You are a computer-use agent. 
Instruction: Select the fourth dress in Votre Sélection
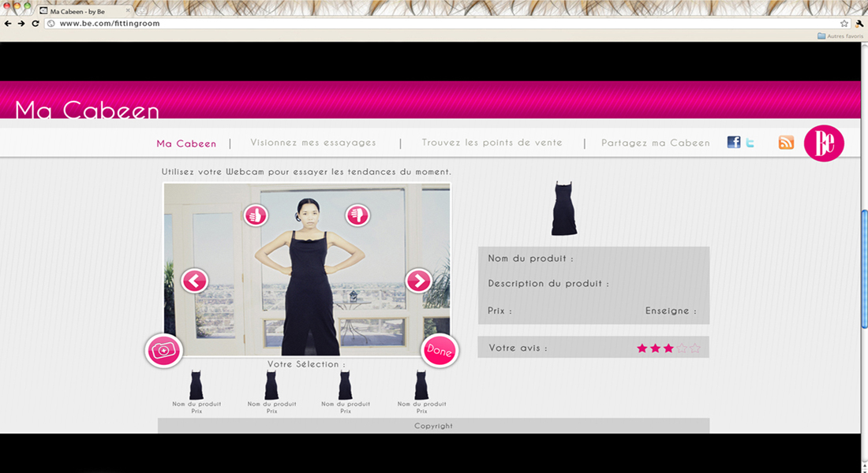421,385
